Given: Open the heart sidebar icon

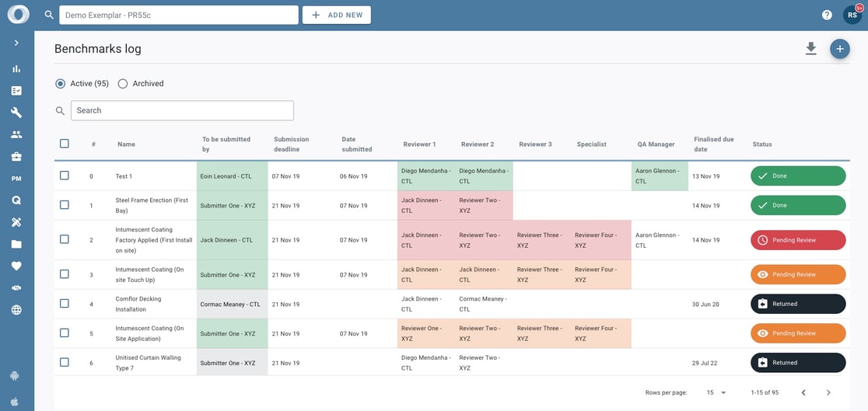Looking at the screenshot, I should coord(16,266).
